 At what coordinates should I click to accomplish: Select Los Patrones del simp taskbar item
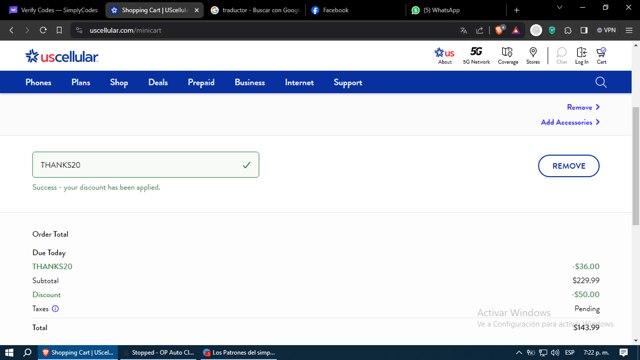pos(240,352)
